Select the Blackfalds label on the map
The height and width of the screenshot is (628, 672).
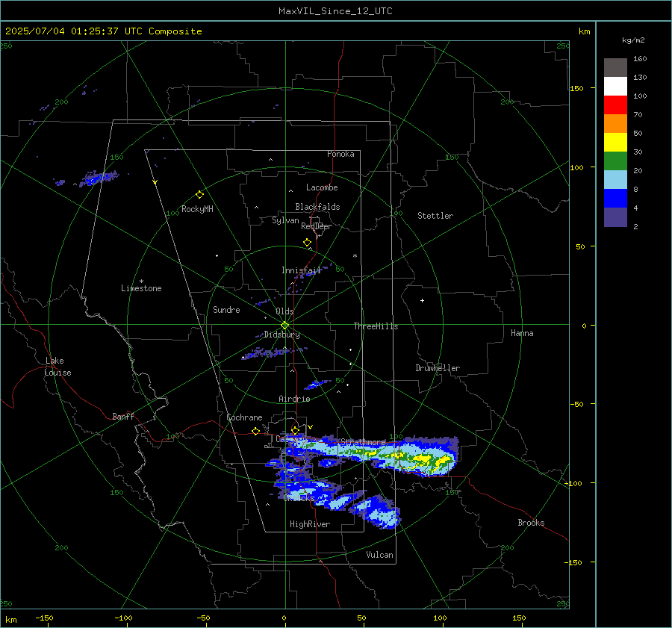tap(317, 207)
